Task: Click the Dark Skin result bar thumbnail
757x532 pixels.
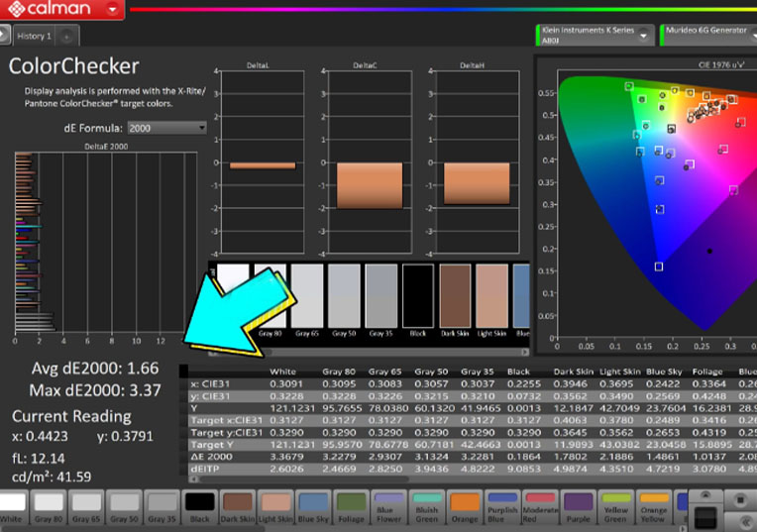Action: [x=455, y=294]
